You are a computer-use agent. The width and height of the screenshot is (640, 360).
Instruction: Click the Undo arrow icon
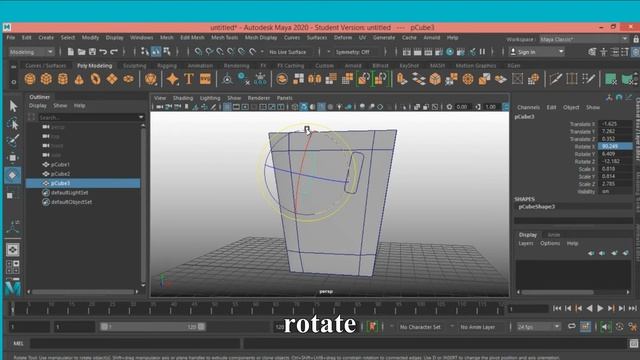point(103,52)
